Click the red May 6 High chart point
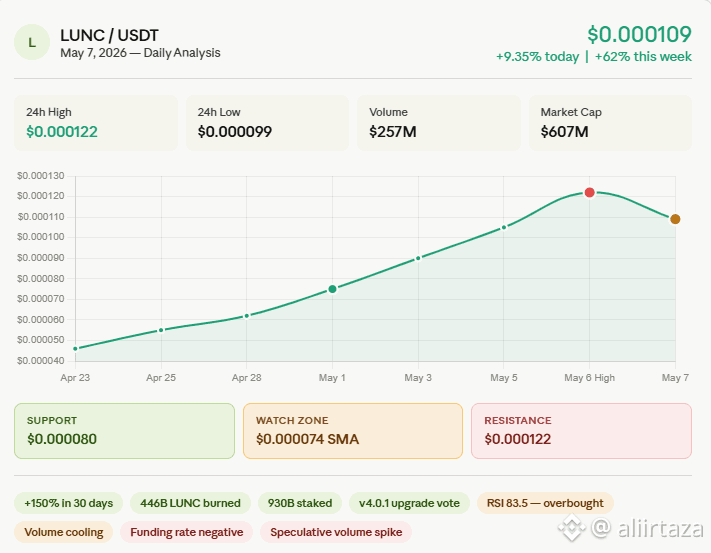Viewport: 711px width, 553px height. click(x=589, y=193)
